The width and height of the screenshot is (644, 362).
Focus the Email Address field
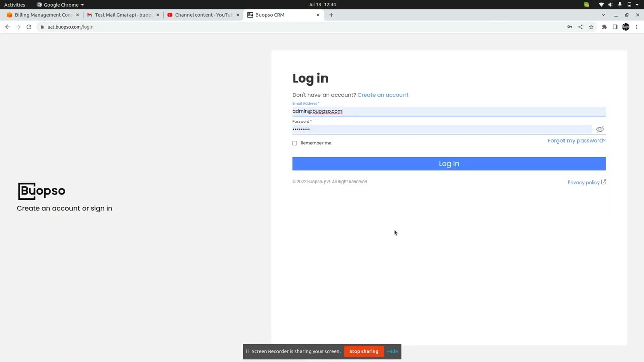449,111
